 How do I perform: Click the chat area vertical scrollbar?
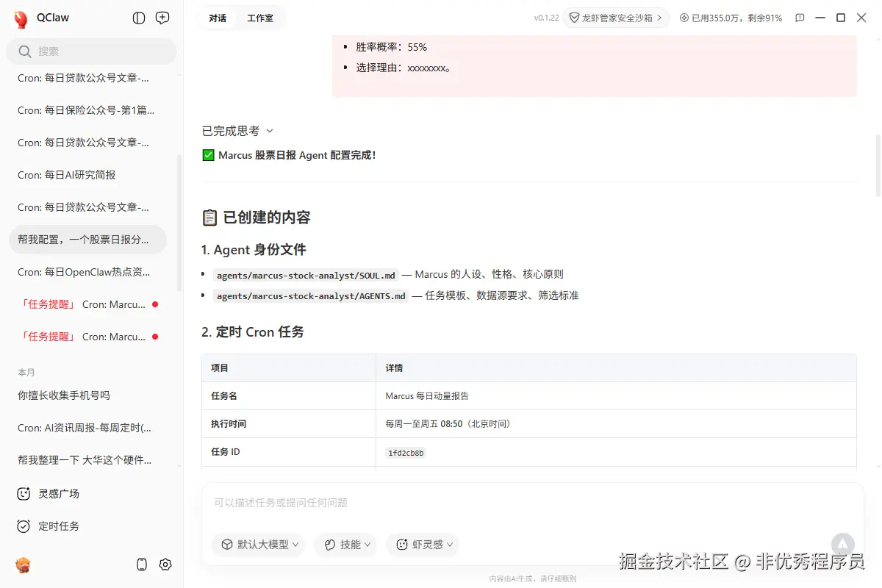pyautogui.click(x=878, y=165)
